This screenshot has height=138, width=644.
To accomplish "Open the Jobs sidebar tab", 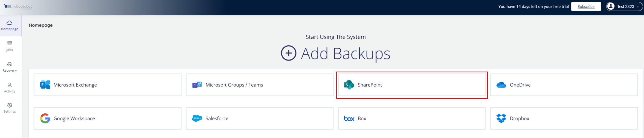I will tap(10, 46).
